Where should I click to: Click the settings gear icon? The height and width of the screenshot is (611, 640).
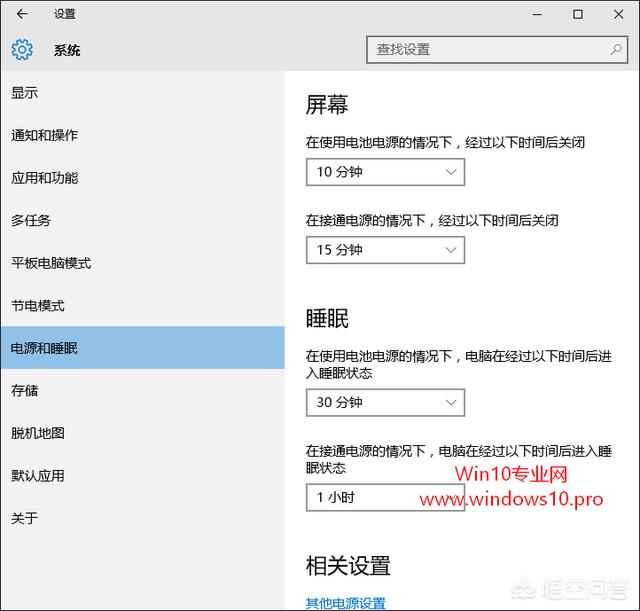[x=22, y=50]
